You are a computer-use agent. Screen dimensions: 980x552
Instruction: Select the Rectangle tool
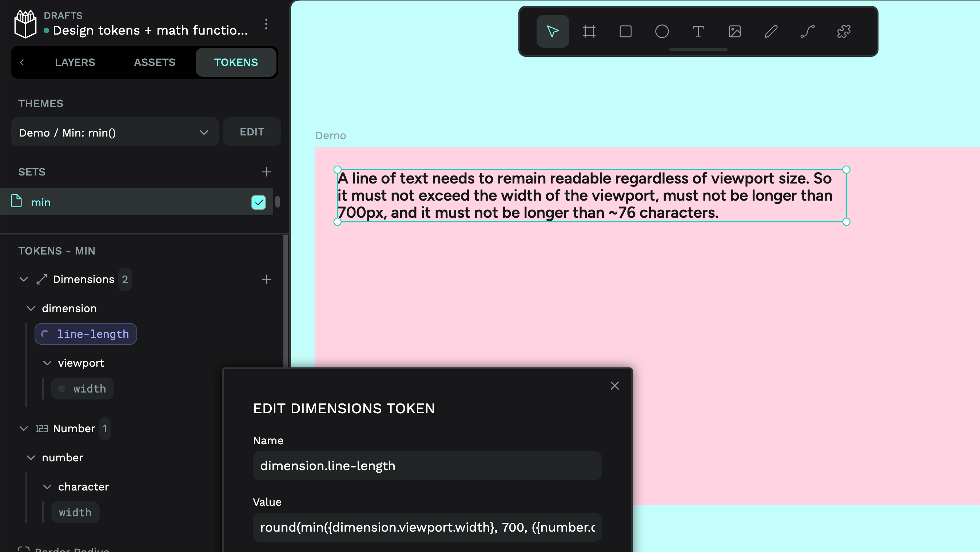625,31
